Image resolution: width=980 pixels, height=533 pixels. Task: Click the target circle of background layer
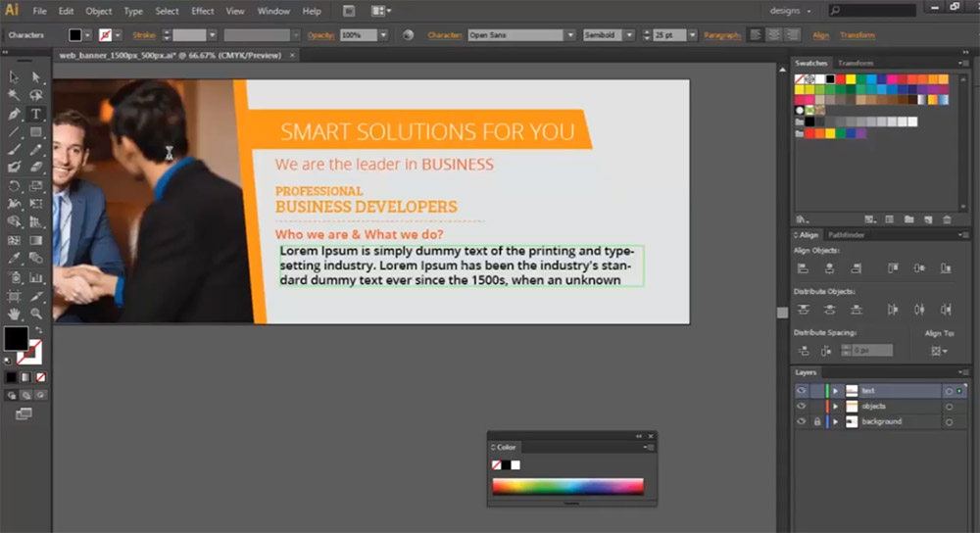coord(949,422)
